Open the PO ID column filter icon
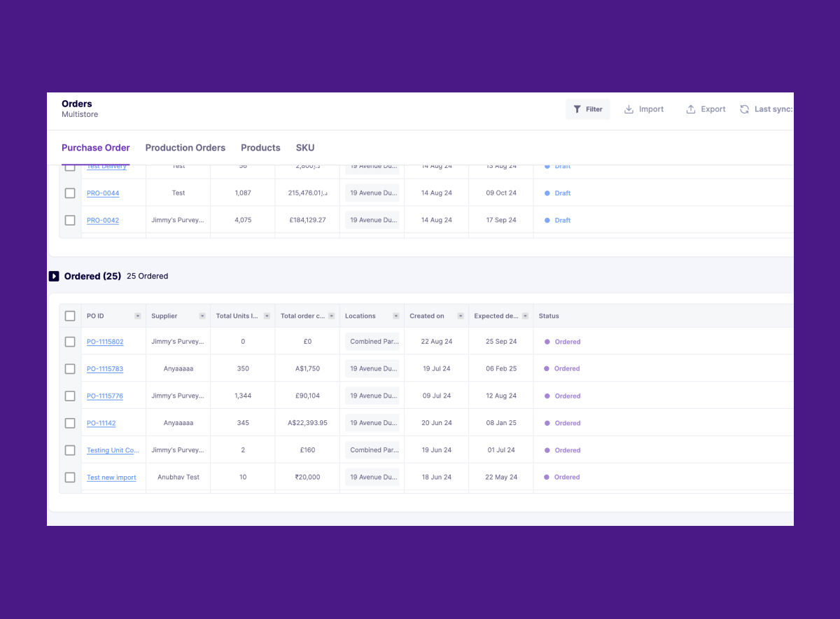 click(136, 316)
